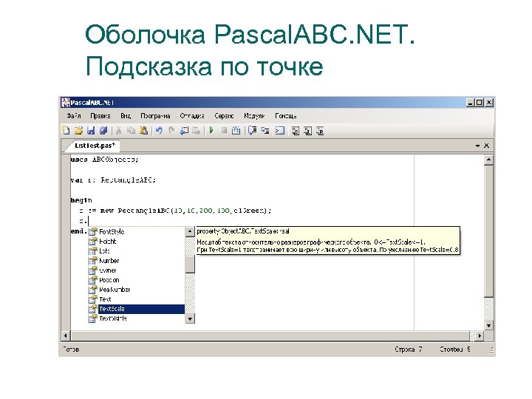Select Left in the completion list
532x399 pixels.
tap(137, 251)
